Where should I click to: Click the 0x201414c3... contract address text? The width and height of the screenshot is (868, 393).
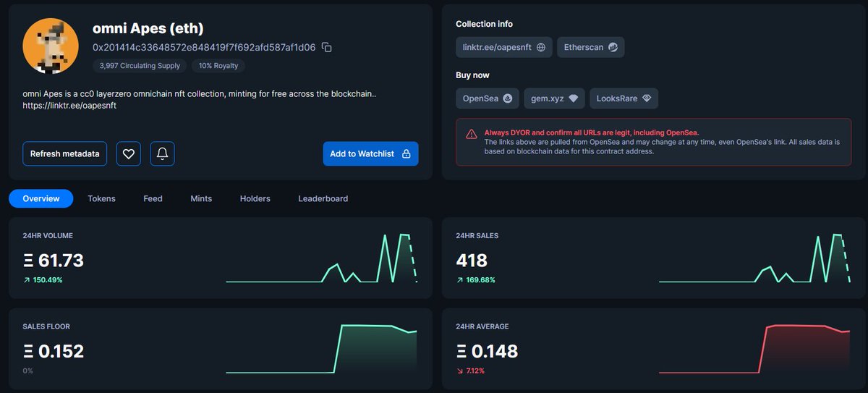205,47
